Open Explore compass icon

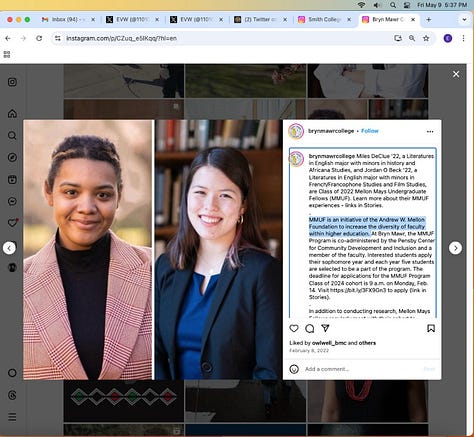pyautogui.click(x=12, y=157)
